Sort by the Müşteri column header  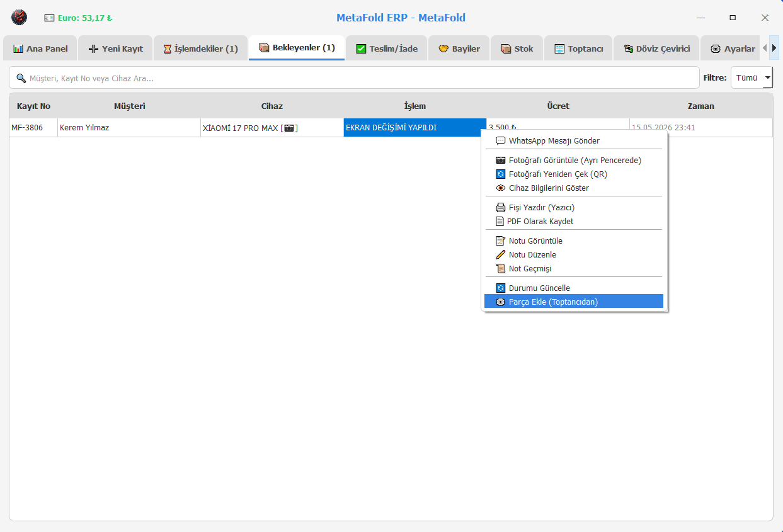[129, 106]
